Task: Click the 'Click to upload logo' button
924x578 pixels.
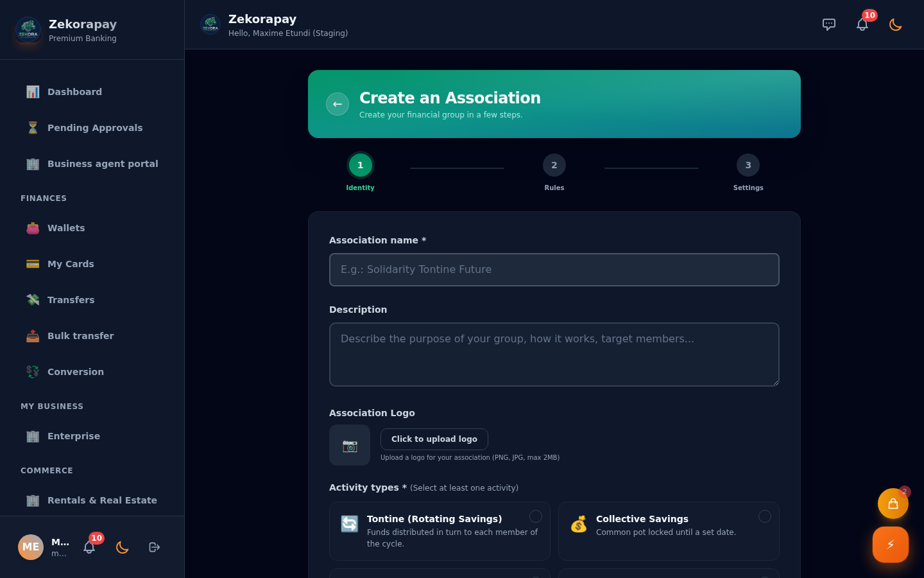Action: pyautogui.click(x=434, y=439)
